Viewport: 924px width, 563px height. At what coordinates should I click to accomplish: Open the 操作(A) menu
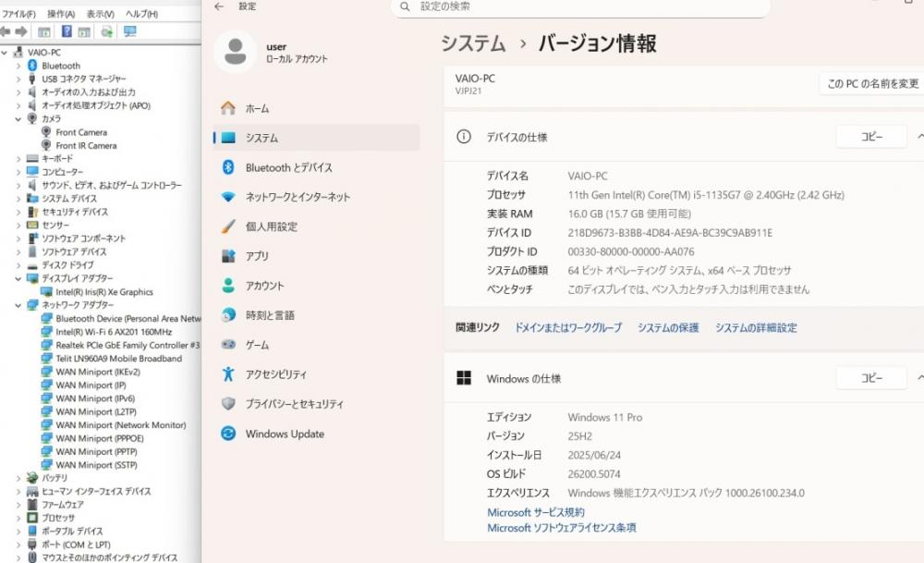(x=61, y=14)
